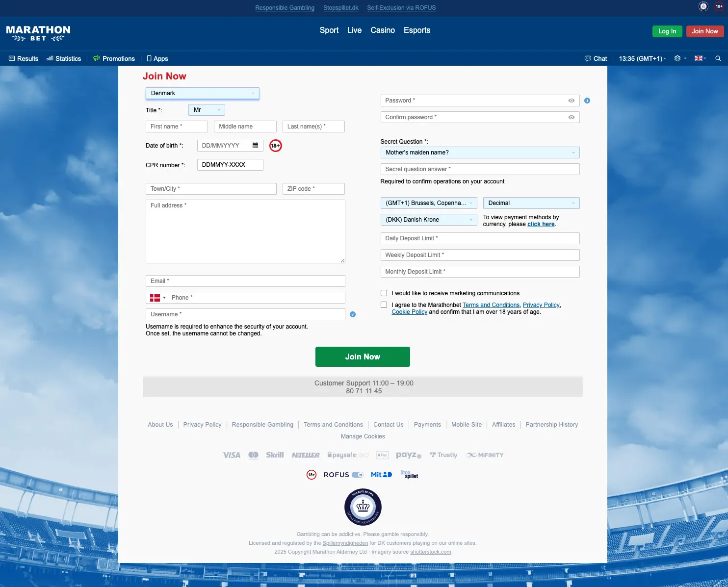Open the Title dropdown showing Mr
Screen dimensions: 728x587
(x=206, y=110)
